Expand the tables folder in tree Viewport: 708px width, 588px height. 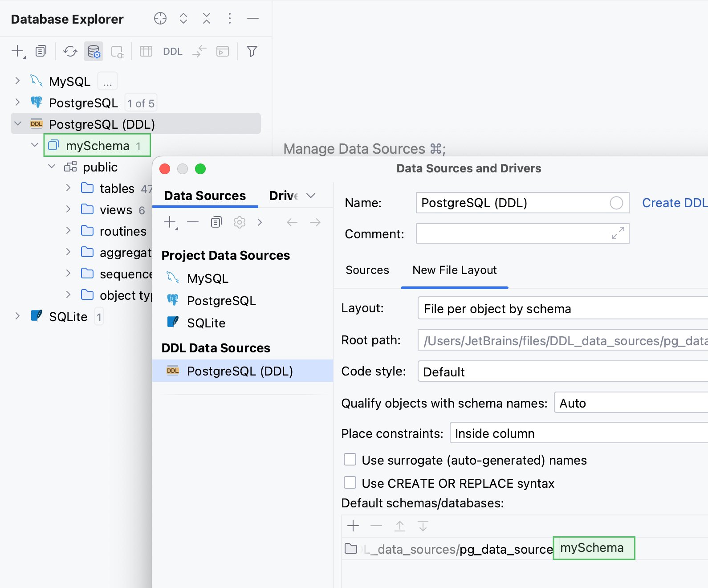pos(68,188)
